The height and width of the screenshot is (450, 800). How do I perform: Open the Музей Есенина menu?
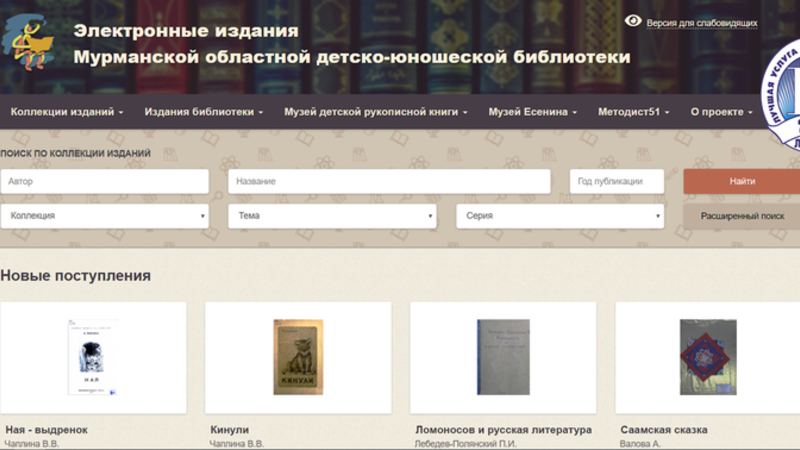(x=532, y=112)
